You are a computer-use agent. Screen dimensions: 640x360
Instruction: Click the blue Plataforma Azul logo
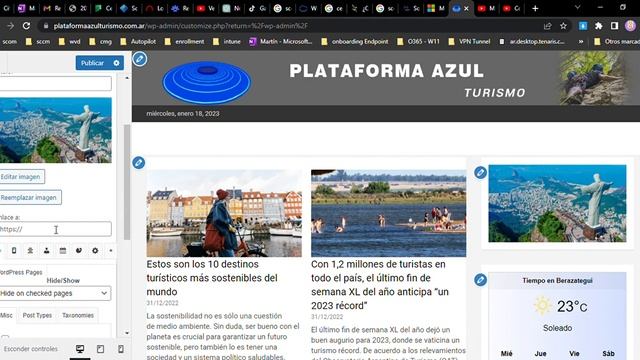(207, 82)
